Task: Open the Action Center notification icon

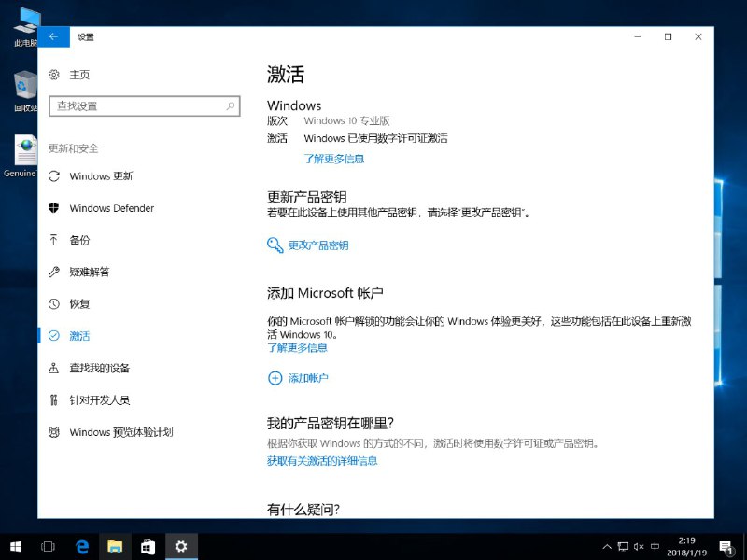Action: 726,547
